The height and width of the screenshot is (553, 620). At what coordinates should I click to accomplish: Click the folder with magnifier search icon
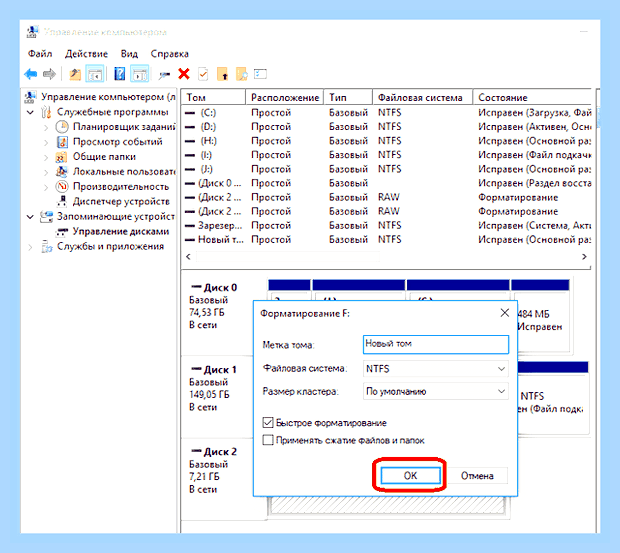click(242, 74)
